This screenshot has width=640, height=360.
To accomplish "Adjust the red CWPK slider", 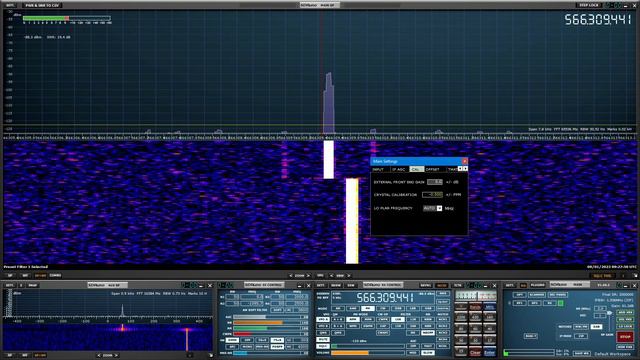I will coord(267,334).
